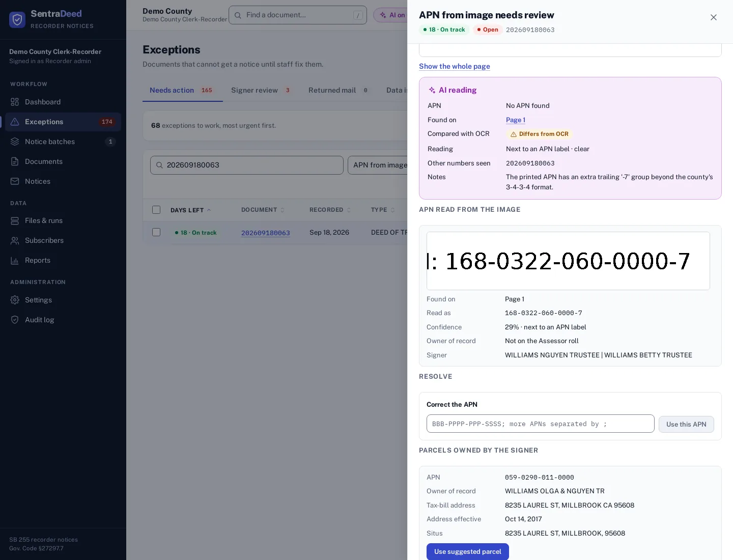Click the 18 · On track badge in panel header

(444, 30)
